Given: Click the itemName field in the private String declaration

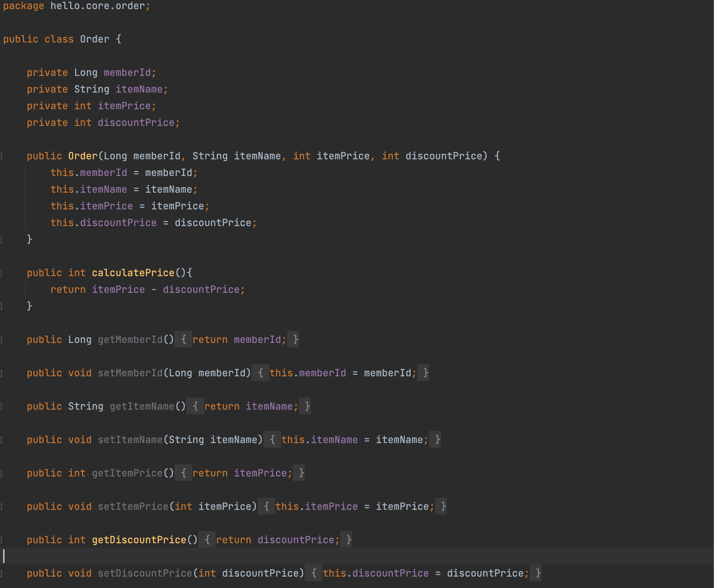Looking at the screenshot, I should pyautogui.click(x=139, y=89).
